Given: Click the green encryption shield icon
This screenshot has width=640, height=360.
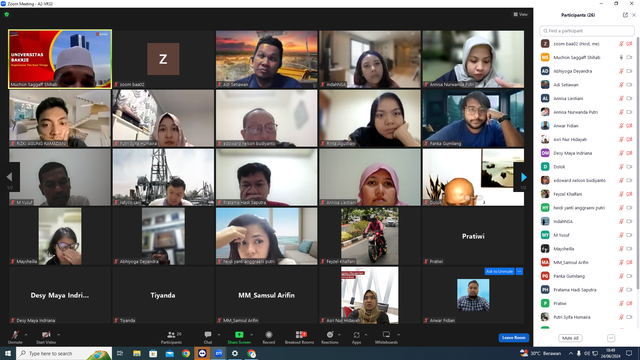Looking at the screenshot, I should (x=7, y=14).
